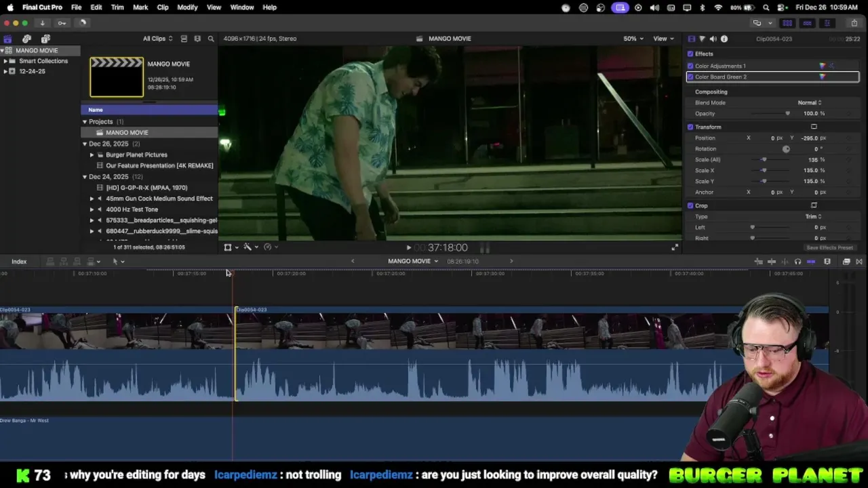Open clip grouping and sorting options
This screenshot has height=488, width=868.
click(x=197, y=39)
